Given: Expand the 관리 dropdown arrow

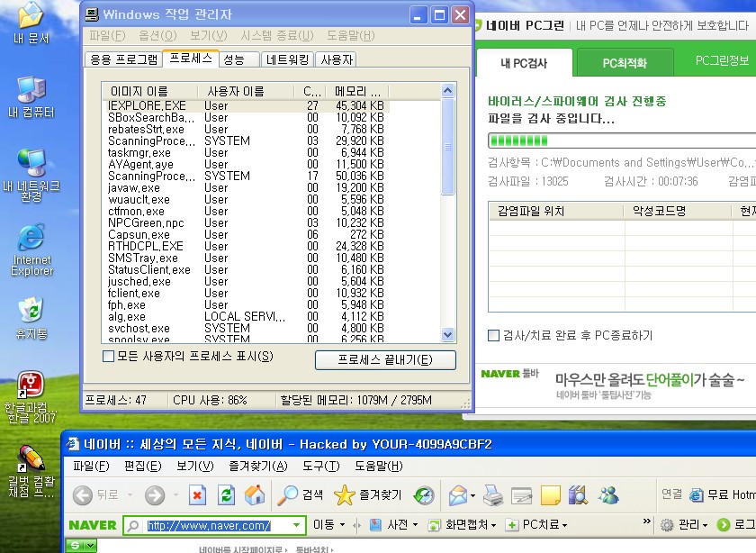Looking at the screenshot, I should click(705, 525).
